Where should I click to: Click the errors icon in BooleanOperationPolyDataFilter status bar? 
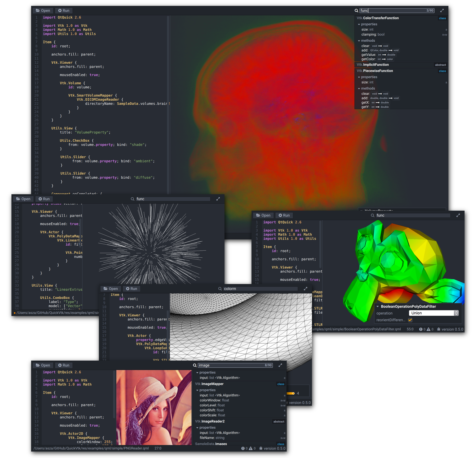(x=421, y=329)
